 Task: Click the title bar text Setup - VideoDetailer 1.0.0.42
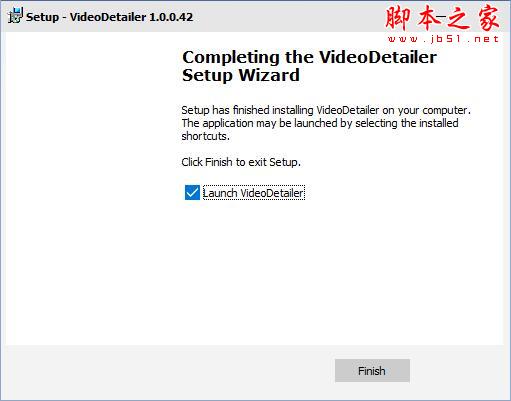[x=109, y=17]
